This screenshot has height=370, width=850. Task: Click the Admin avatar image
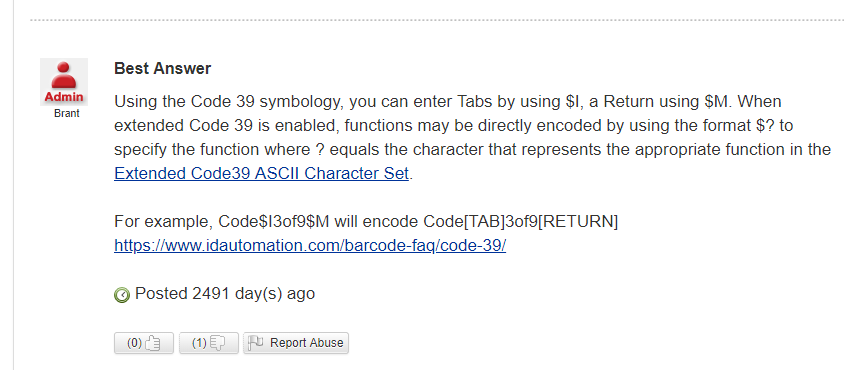coord(64,82)
